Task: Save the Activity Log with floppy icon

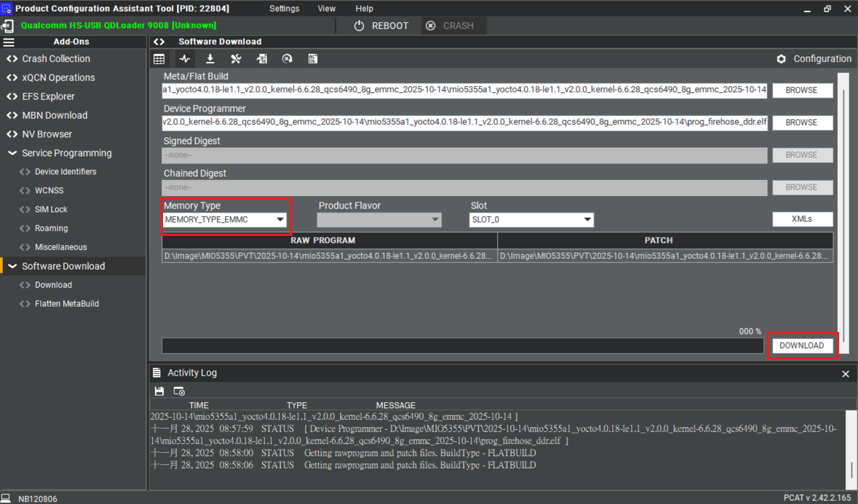Action: click(x=159, y=391)
